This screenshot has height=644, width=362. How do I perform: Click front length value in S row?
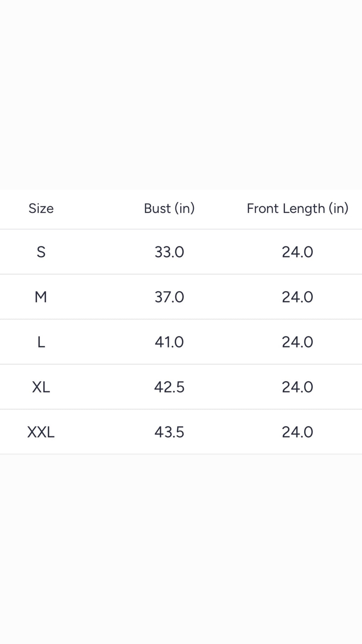click(x=297, y=252)
